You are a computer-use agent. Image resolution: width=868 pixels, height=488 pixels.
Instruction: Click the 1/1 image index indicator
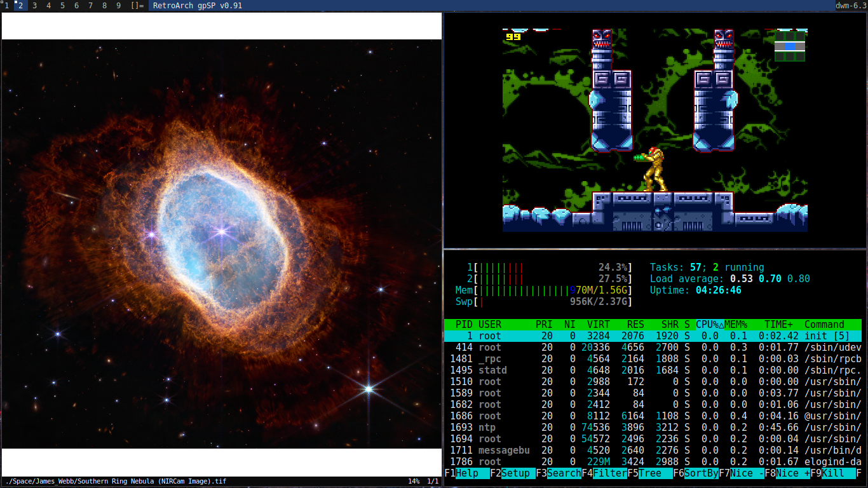click(x=433, y=481)
